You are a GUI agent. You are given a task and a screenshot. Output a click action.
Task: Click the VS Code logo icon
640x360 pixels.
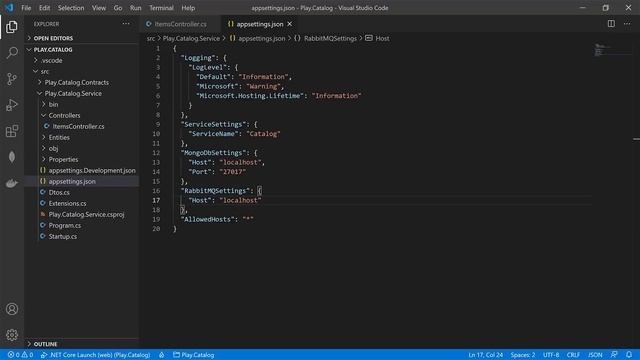point(9,8)
